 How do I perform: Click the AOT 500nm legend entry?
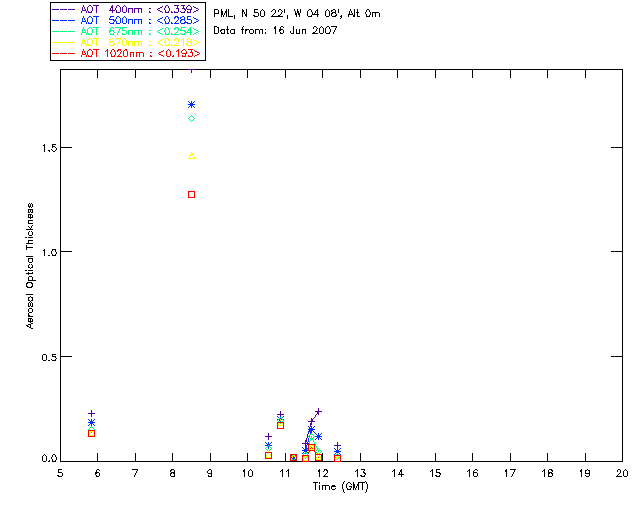coord(126,20)
